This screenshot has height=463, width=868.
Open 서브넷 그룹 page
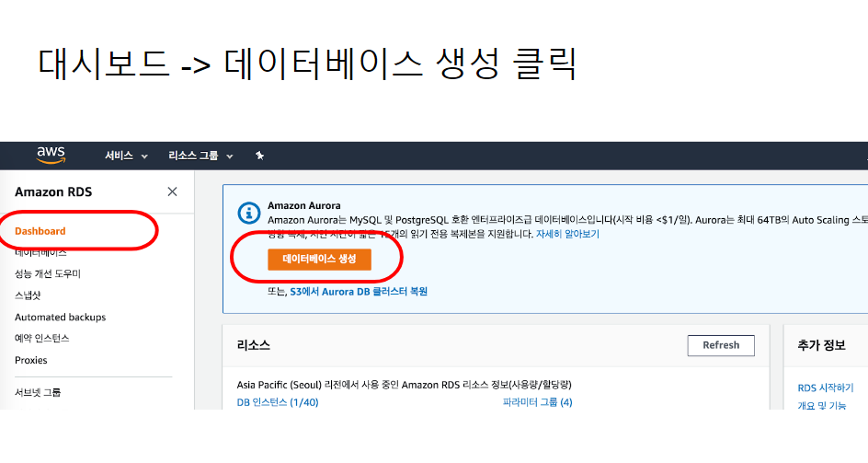(38, 392)
